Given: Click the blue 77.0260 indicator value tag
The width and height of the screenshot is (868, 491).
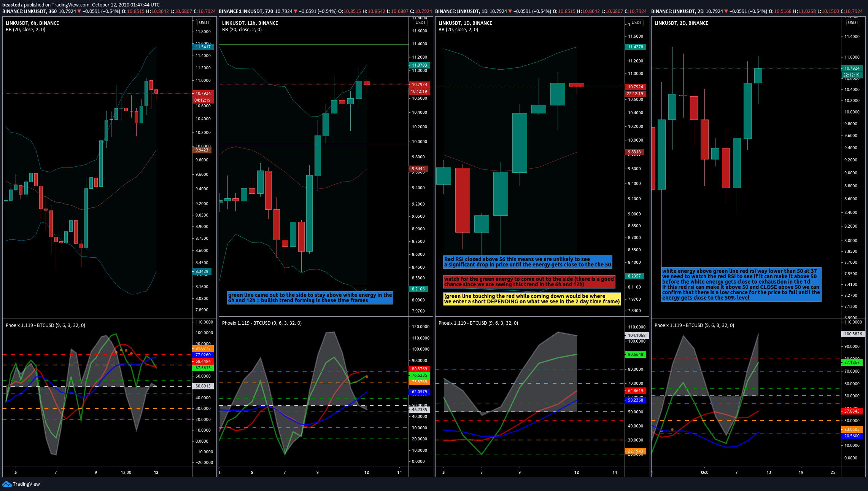Looking at the screenshot, I should [x=203, y=355].
